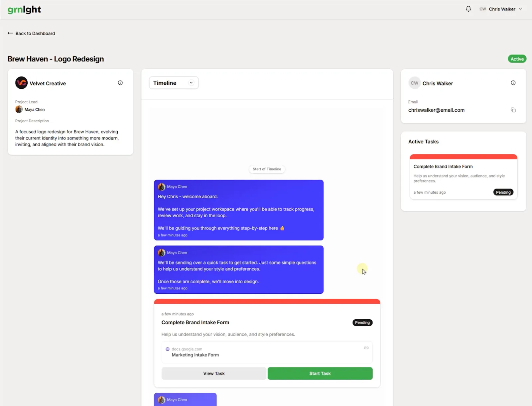The image size is (532, 406).
Task: Click sidebar card 'Help us understand your vision' text
Action: [x=459, y=178]
